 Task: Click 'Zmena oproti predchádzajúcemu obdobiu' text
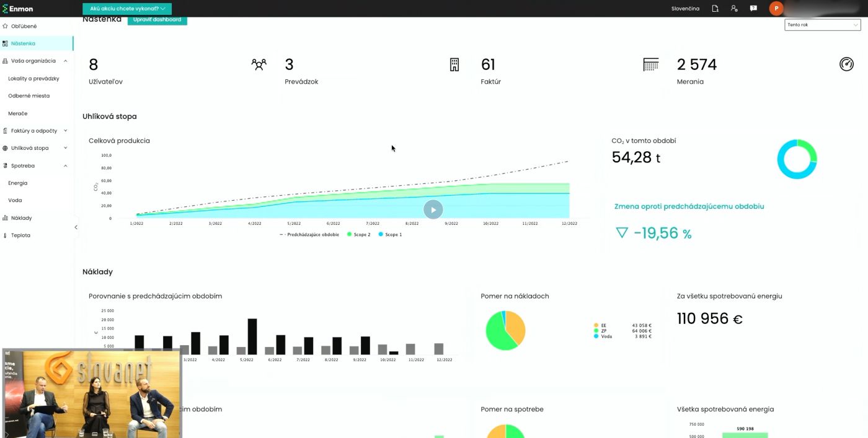click(689, 206)
